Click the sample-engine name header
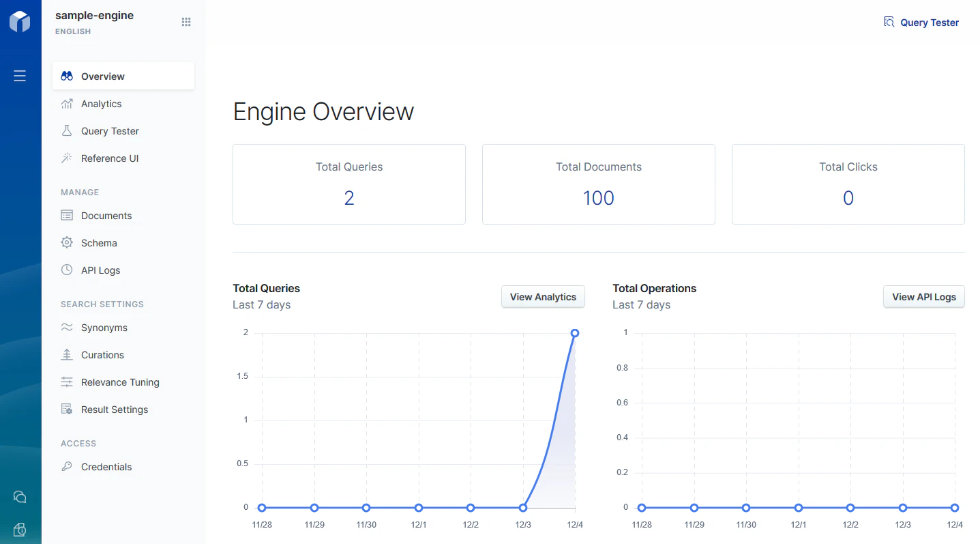 click(94, 15)
